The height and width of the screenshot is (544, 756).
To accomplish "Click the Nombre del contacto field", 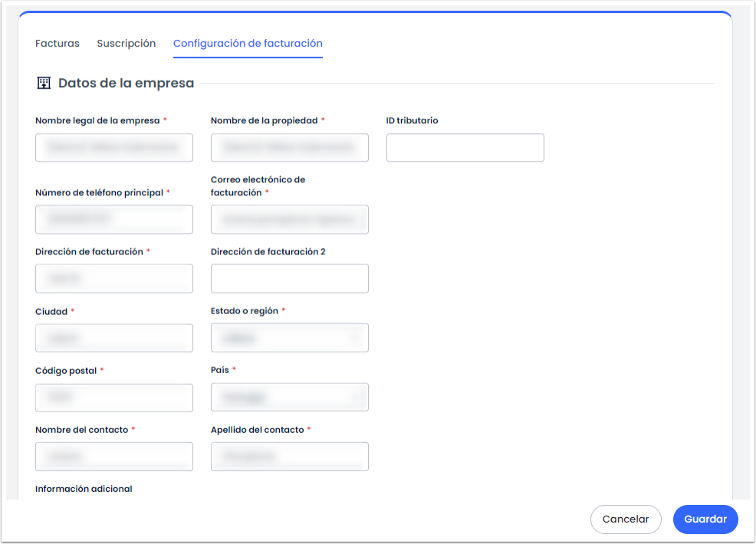I will click(x=114, y=457).
